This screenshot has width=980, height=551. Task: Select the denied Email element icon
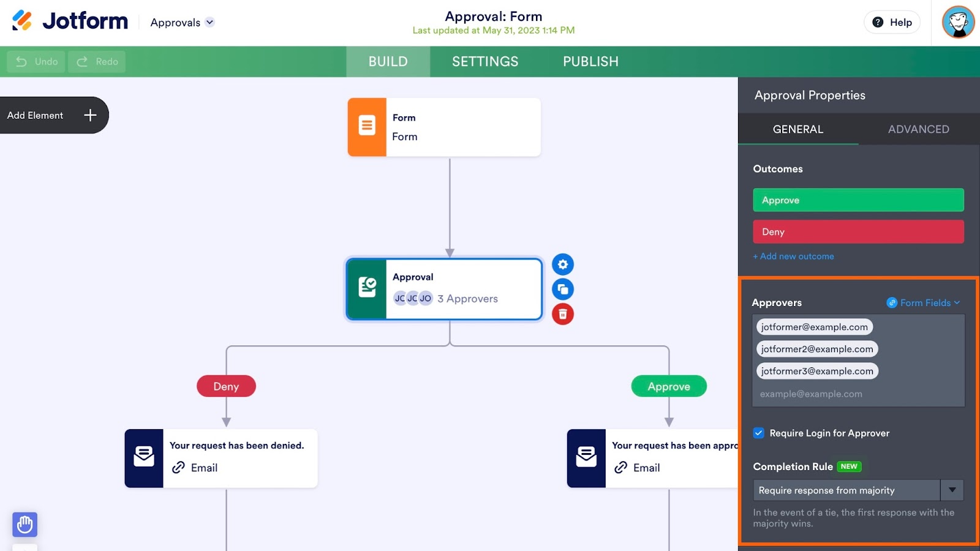[144, 458]
